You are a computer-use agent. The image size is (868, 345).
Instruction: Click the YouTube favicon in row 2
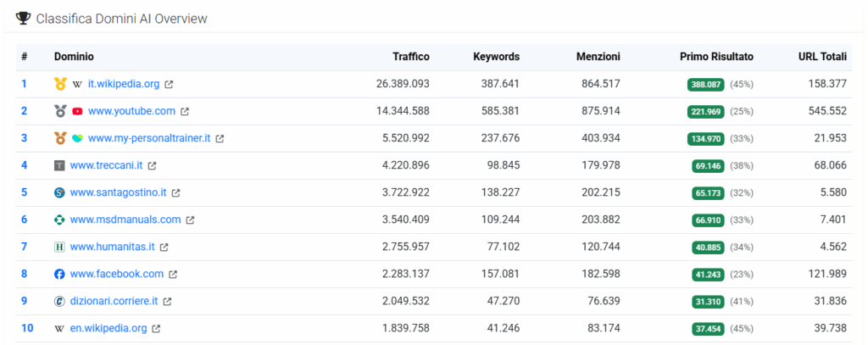coord(77,111)
